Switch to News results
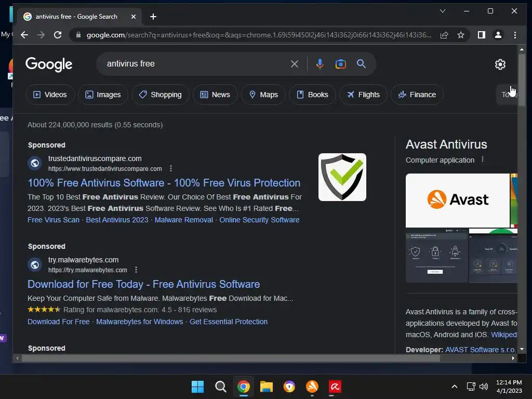Viewport: 532px width, 399px height. pos(215,95)
